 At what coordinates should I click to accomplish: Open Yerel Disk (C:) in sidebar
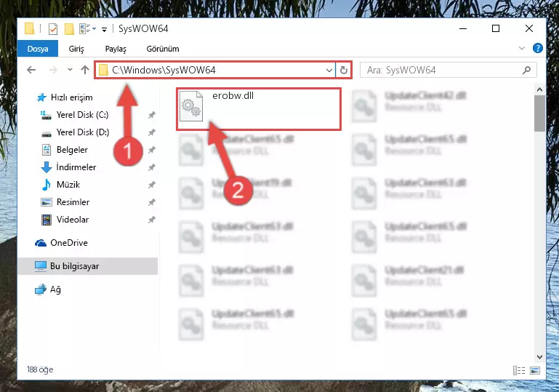[x=82, y=115]
